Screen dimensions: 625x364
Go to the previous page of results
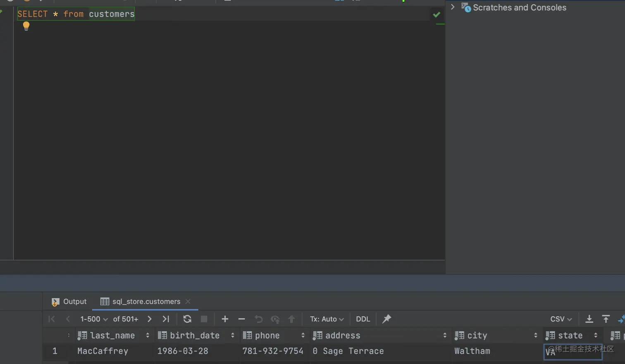tap(68, 319)
